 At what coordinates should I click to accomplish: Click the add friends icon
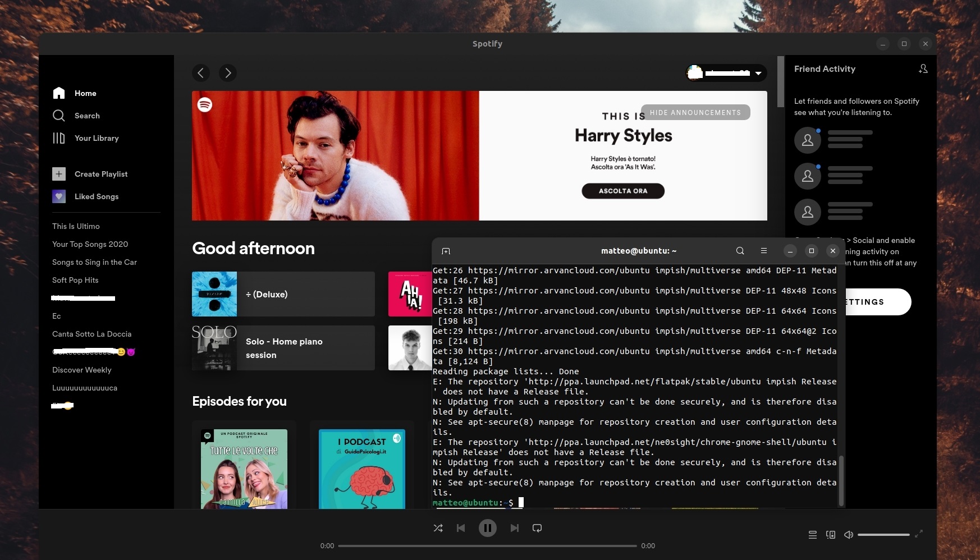click(x=923, y=68)
